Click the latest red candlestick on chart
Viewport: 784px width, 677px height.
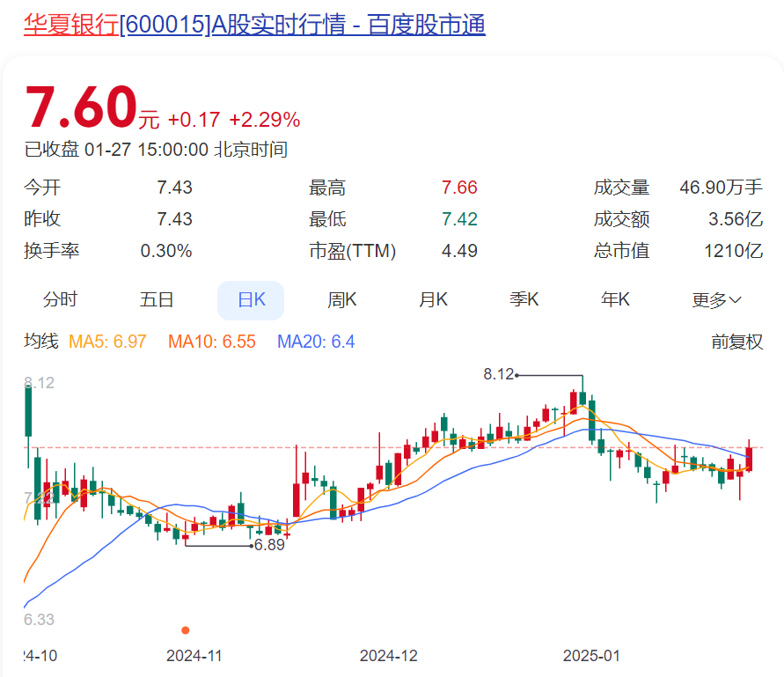click(x=749, y=458)
